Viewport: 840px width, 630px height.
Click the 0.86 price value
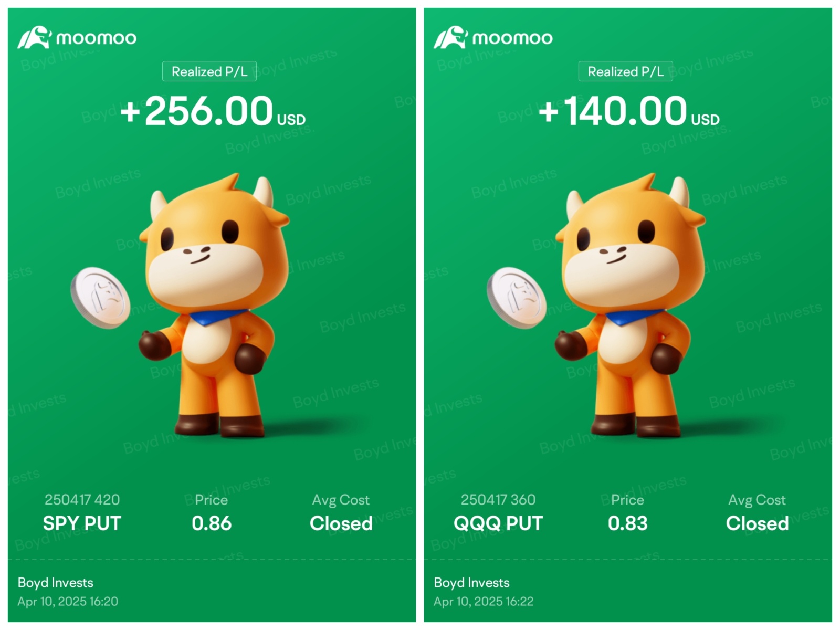coord(212,523)
